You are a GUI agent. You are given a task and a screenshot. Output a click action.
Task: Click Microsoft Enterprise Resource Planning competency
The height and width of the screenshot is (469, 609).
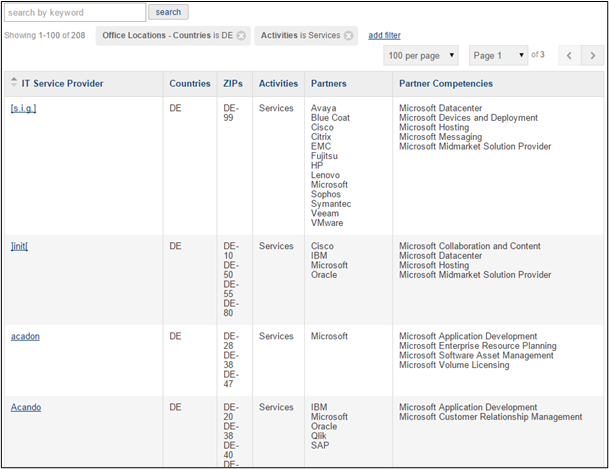click(x=478, y=346)
